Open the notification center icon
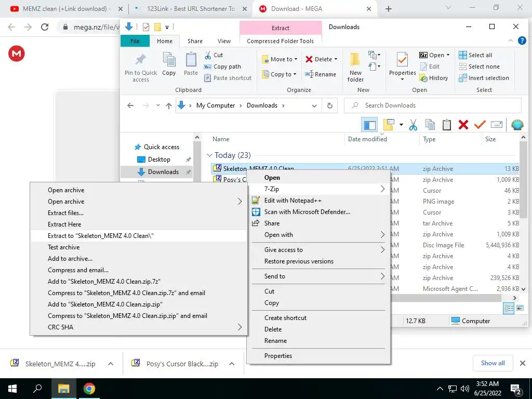Screen dimensions: 532x399 (515, 389)
